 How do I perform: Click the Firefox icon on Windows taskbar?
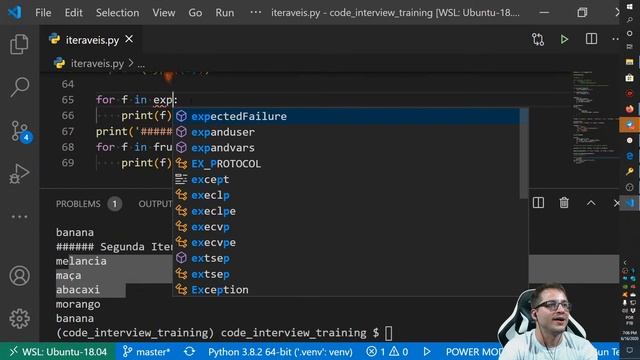click(629, 109)
